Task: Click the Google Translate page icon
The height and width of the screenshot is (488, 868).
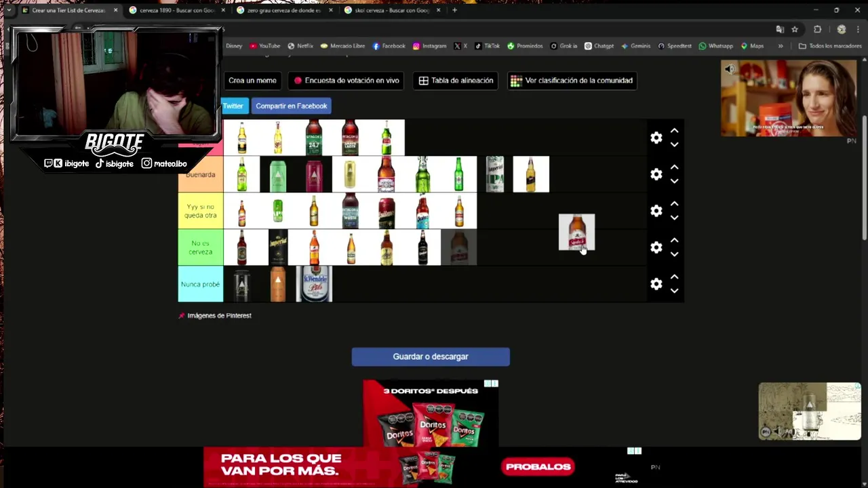Action: tap(780, 29)
